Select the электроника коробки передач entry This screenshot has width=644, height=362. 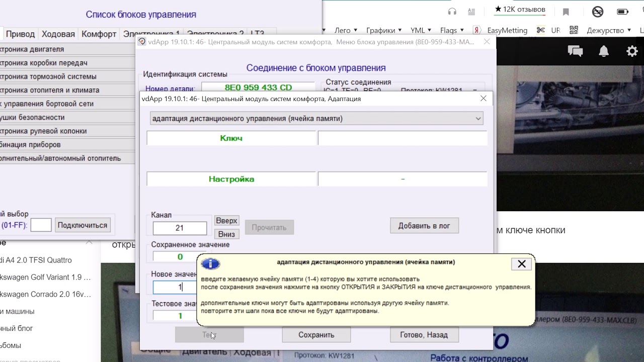[67, 63]
